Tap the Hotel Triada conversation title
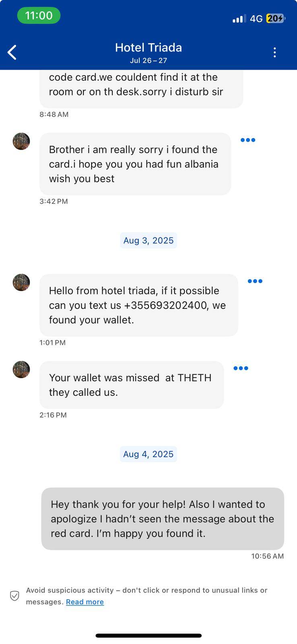Image resolution: width=297 pixels, height=644 pixels. pyautogui.click(x=148, y=47)
